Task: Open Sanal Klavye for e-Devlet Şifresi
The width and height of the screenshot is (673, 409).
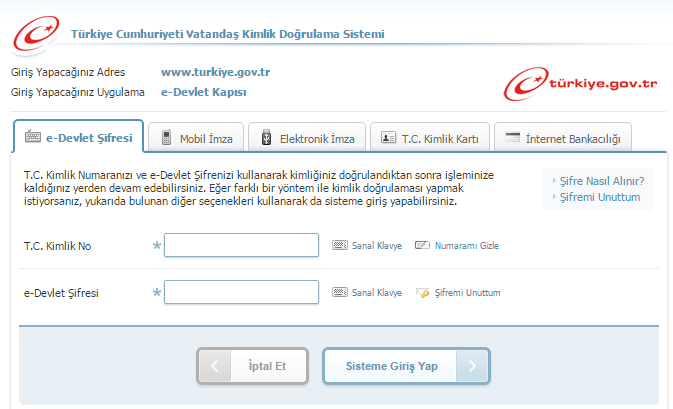Action: point(377,293)
